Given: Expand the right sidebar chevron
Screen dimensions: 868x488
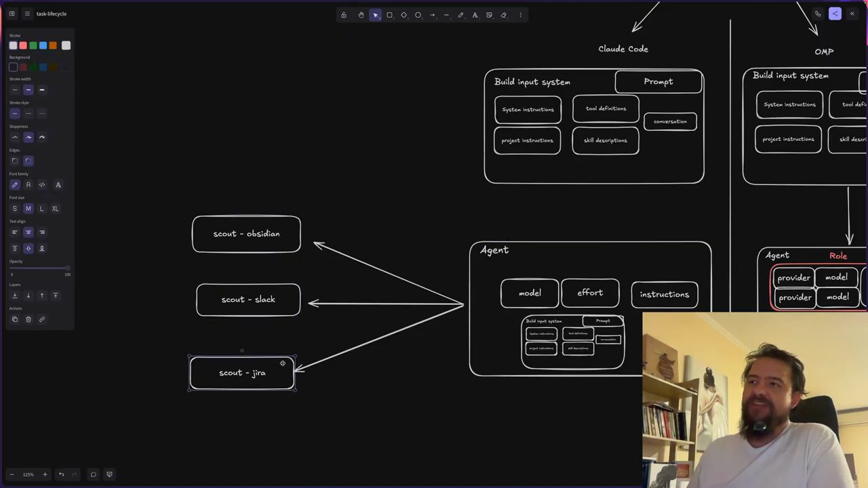Looking at the screenshot, I should tap(852, 14).
